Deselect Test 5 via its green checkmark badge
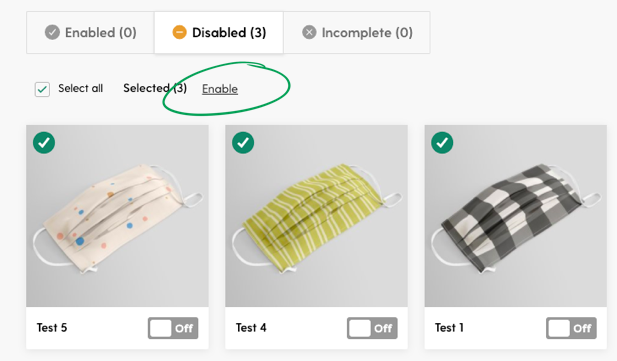This screenshot has height=361, width=617. (44, 143)
